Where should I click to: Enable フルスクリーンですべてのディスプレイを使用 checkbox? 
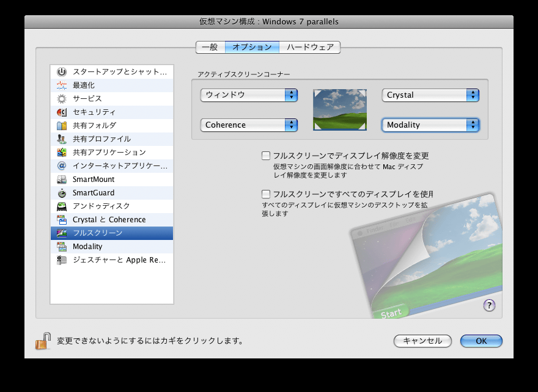pyautogui.click(x=266, y=194)
